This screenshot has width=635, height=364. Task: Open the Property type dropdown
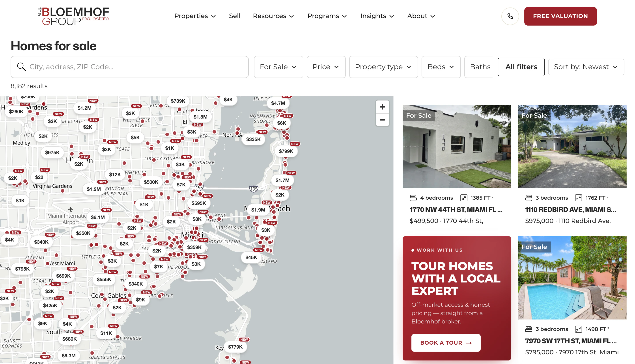tap(383, 67)
